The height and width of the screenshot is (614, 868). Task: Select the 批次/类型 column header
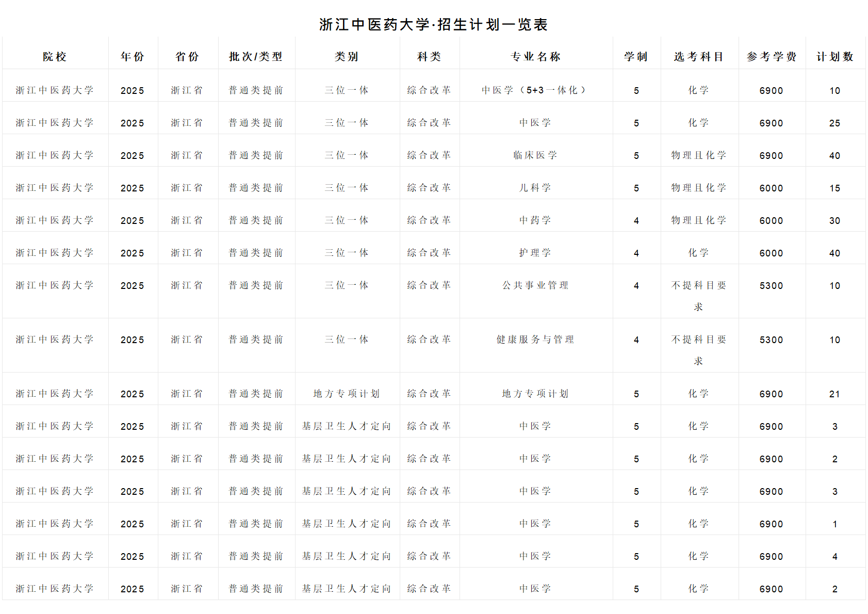(256, 57)
